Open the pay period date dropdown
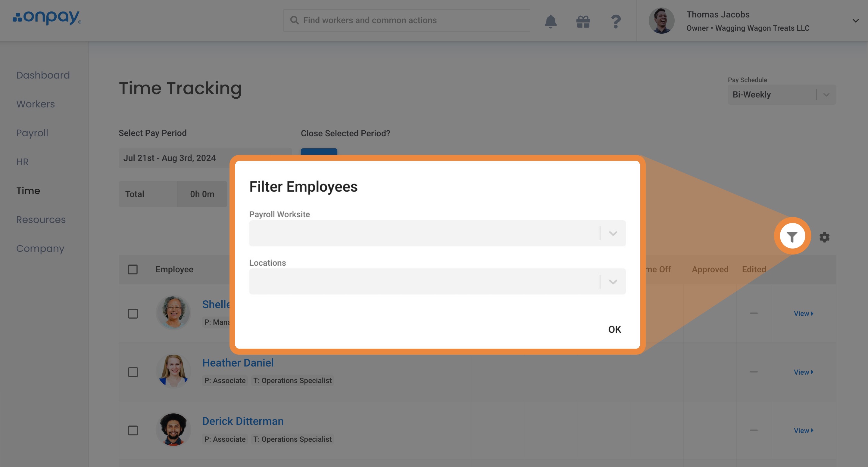 click(x=205, y=158)
